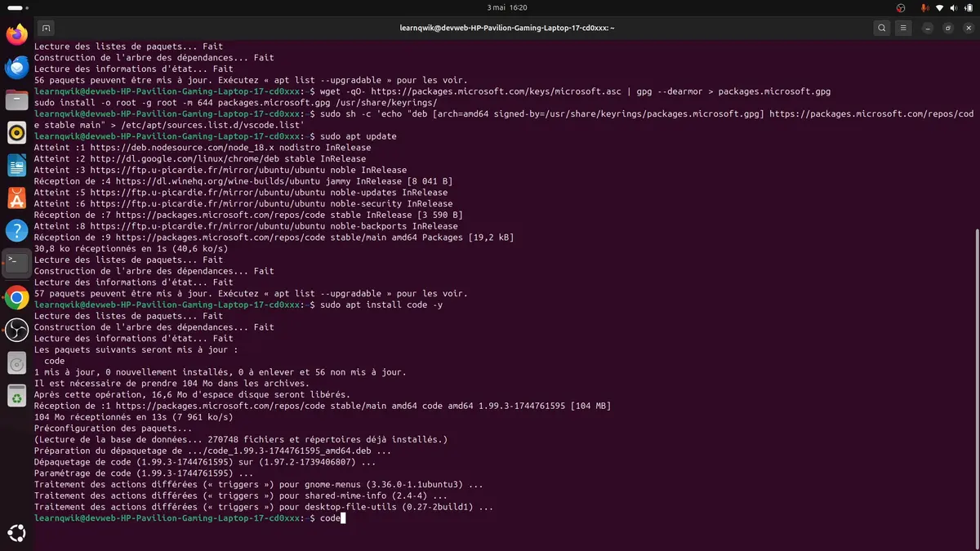Open the Files manager in dock
Screen dimensions: 980x551
(17, 100)
